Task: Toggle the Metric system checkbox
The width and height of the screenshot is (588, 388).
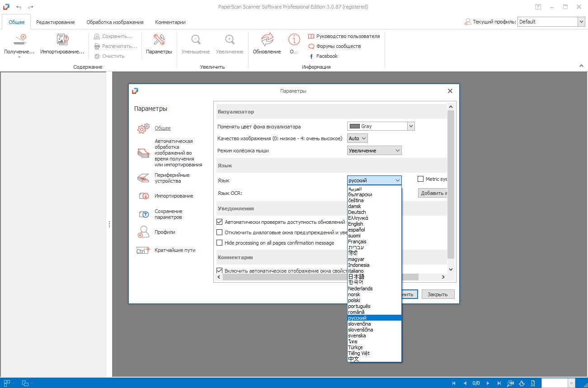Action: pos(421,179)
